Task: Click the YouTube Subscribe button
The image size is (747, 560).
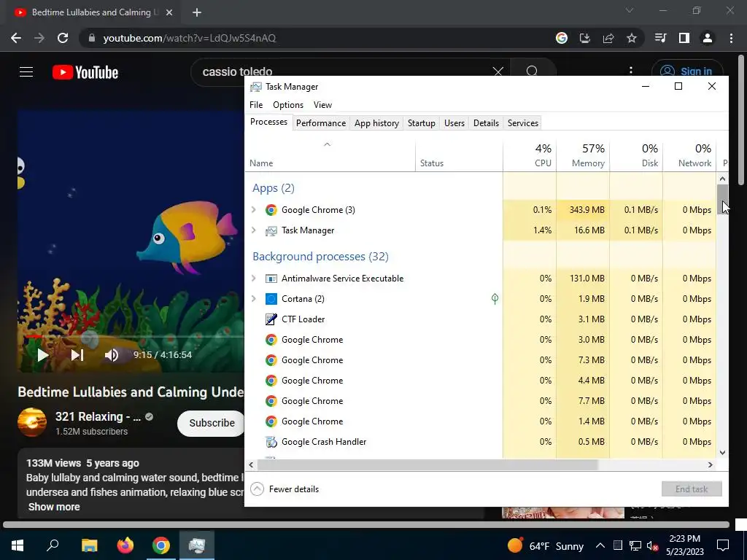Action: (211, 423)
